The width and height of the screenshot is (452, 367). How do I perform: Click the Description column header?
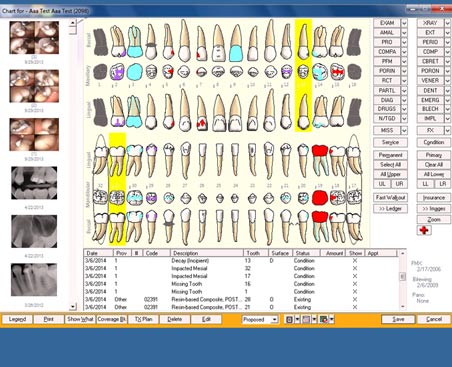click(207, 253)
